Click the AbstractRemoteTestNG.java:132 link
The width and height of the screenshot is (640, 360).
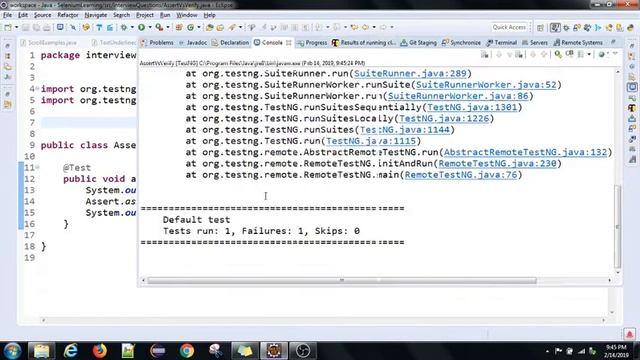(x=525, y=152)
